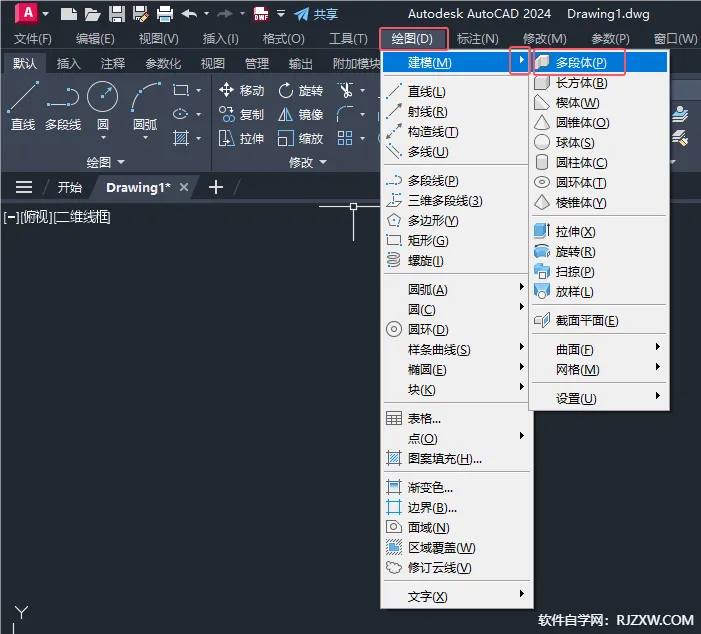Select 多段体(P) in the modeling submenu
The image size is (701, 634).
click(581, 63)
